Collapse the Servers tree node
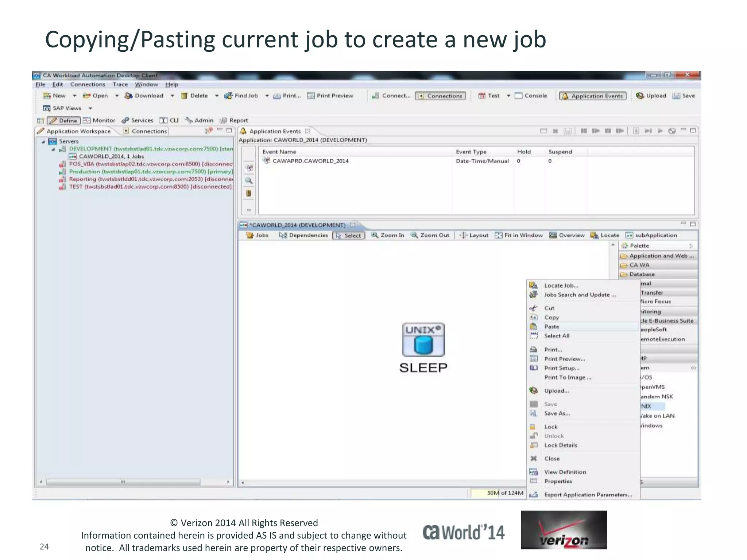The height and width of the screenshot is (560, 747). click(43, 141)
